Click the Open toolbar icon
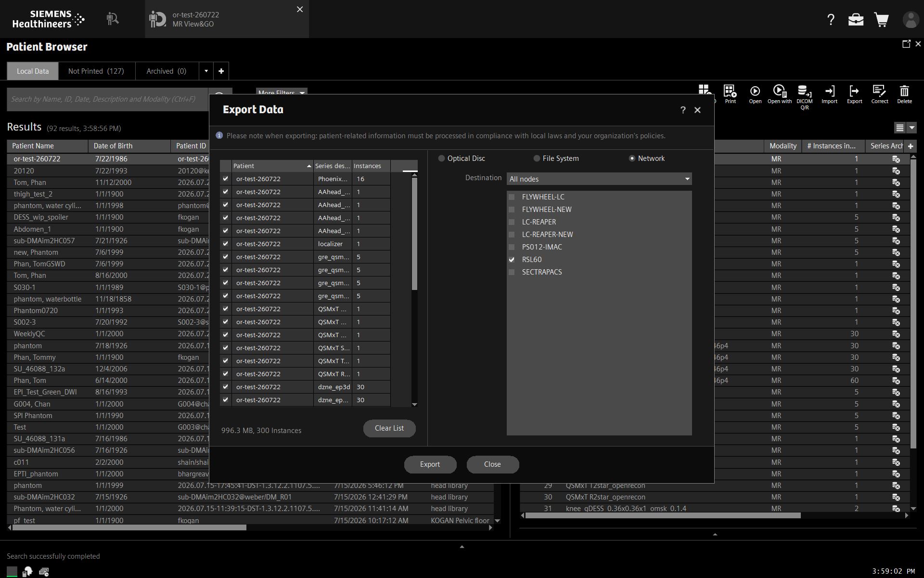Screen dimensions: 924x578 755,94
